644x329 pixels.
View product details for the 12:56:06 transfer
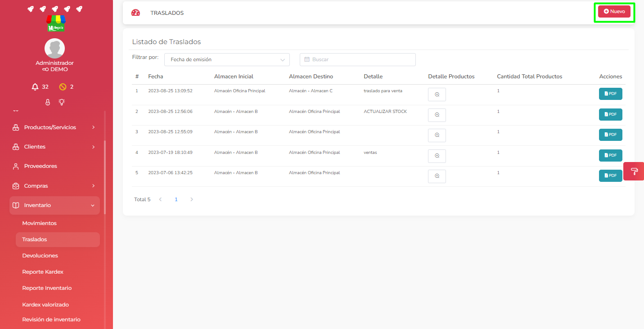[437, 115]
